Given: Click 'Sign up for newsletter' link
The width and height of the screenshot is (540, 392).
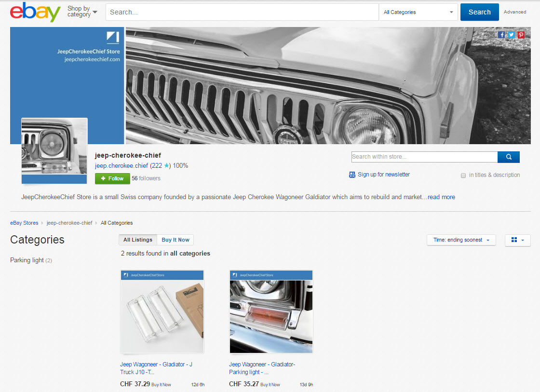Looking at the screenshot, I should pos(384,175).
